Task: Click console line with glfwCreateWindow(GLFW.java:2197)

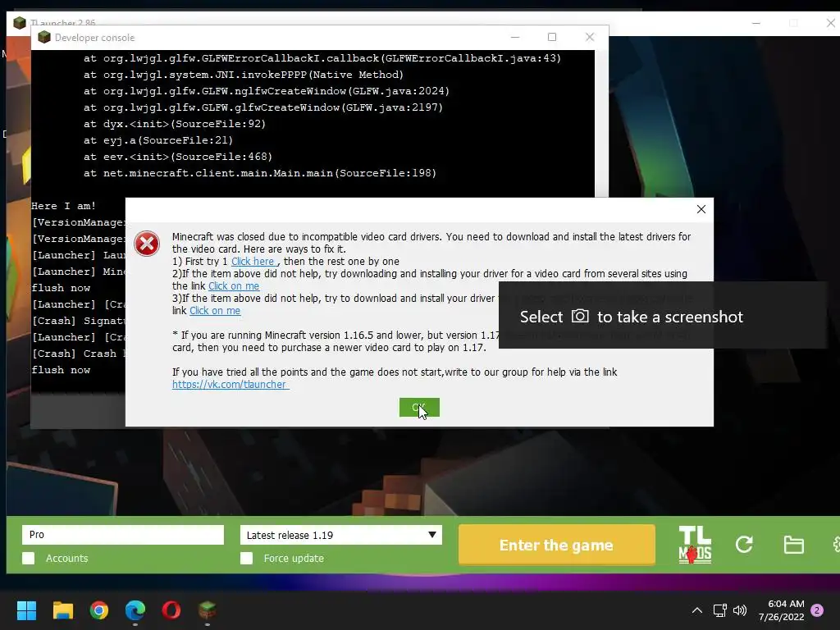Action: (263, 107)
